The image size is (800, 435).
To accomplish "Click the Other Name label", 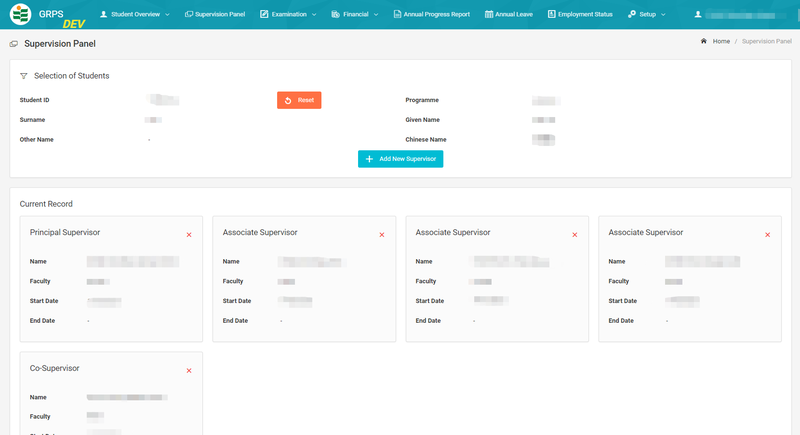I will tap(36, 139).
